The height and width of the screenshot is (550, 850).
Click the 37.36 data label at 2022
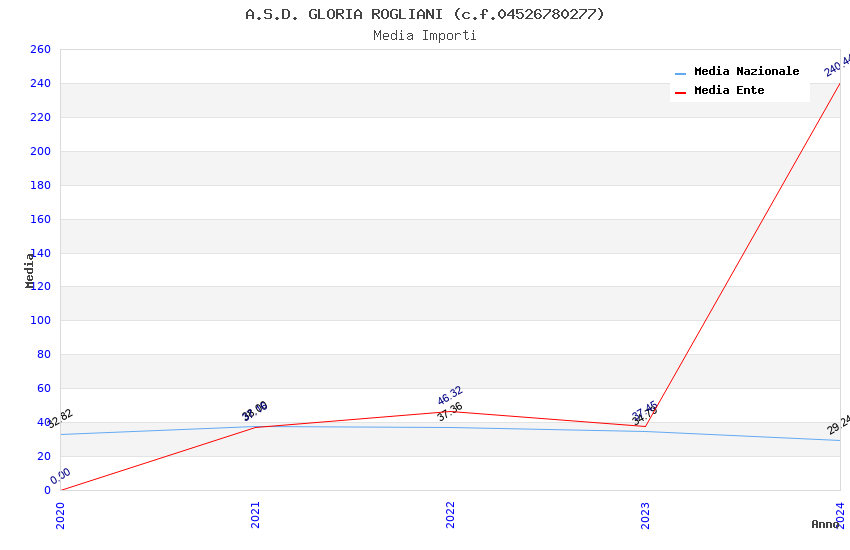coord(450,411)
